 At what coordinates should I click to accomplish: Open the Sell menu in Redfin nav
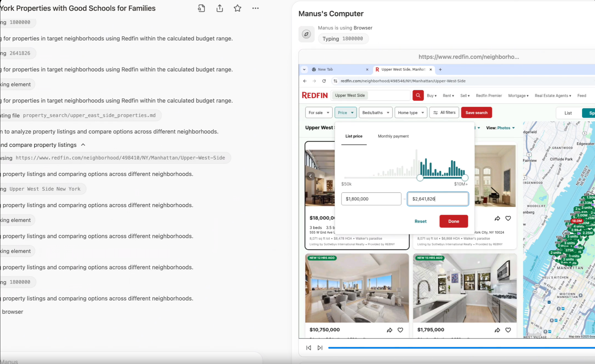(465, 96)
